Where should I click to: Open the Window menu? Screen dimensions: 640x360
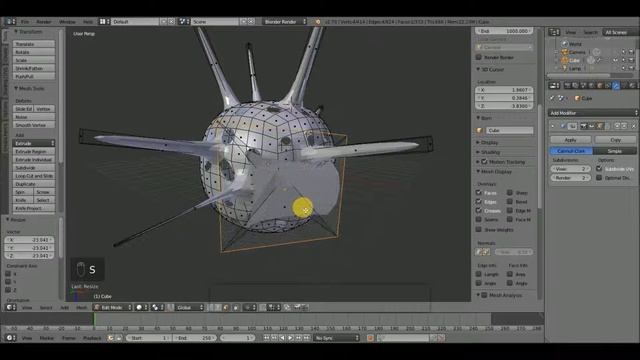click(x=67, y=22)
